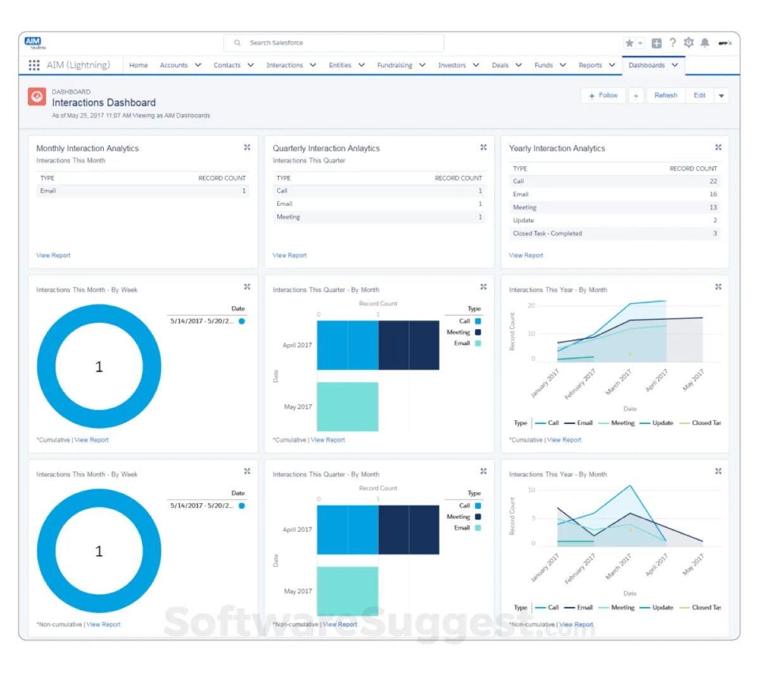Open the notifications bell icon
The image size is (760, 700).
click(705, 42)
